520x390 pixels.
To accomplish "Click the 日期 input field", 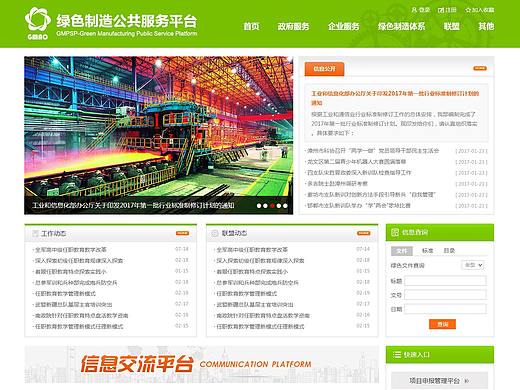I will (x=445, y=309).
